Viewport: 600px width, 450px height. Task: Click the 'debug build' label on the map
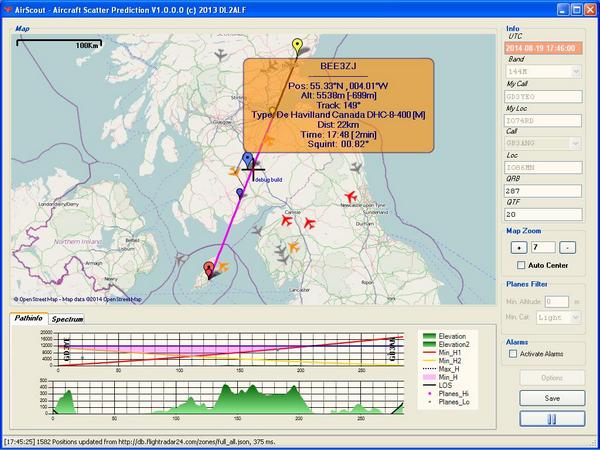[x=269, y=179]
